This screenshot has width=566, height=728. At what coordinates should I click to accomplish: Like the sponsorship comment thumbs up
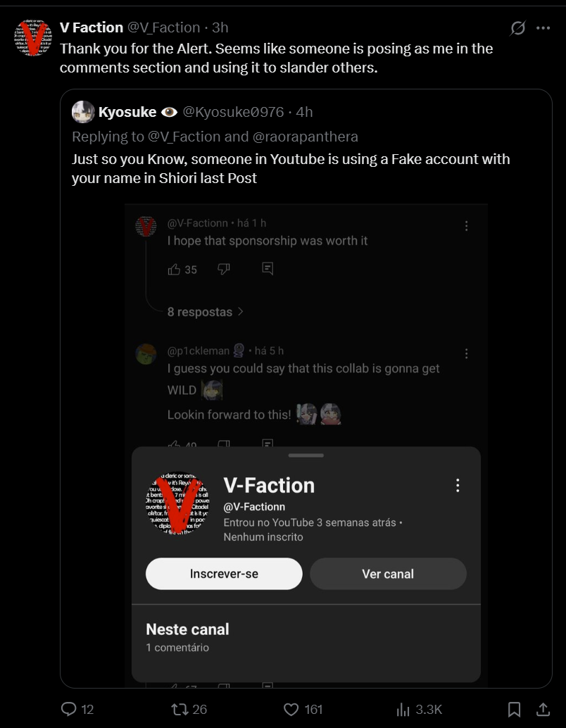coord(174,269)
